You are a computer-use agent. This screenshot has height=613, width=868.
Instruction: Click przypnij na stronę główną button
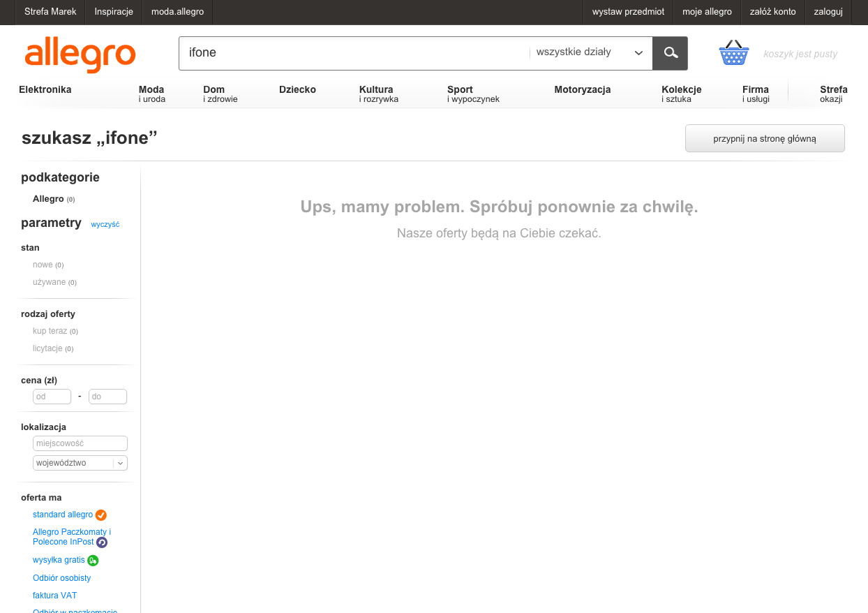(x=765, y=138)
